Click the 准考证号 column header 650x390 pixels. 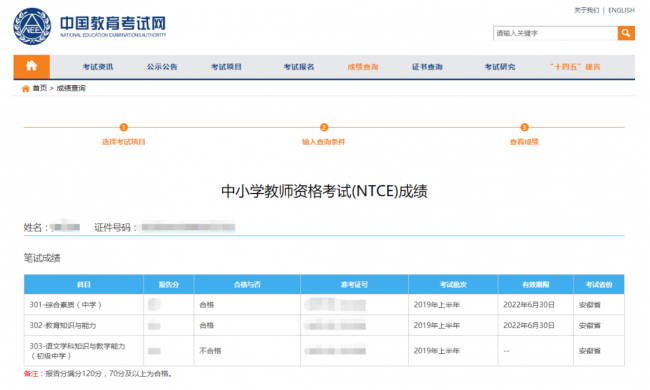click(354, 285)
